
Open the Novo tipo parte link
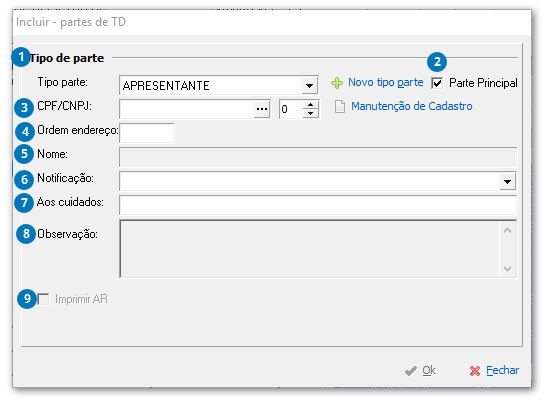click(x=385, y=83)
